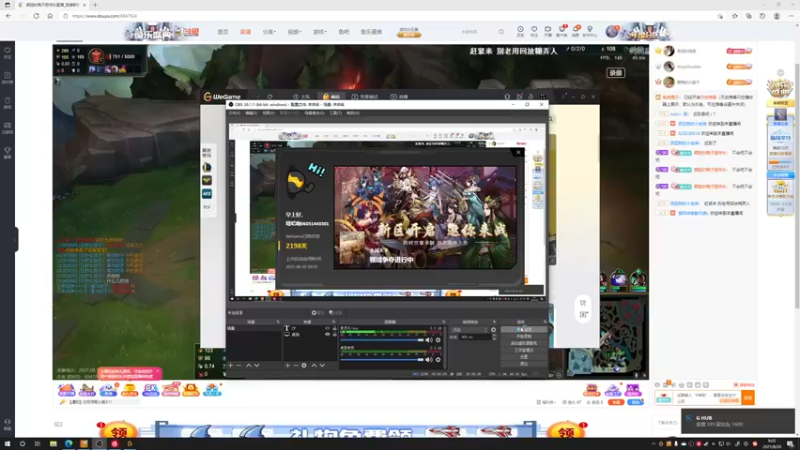The image size is (800, 450).
Task: Open OBS 设置 settings button
Action: (x=524, y=357)
